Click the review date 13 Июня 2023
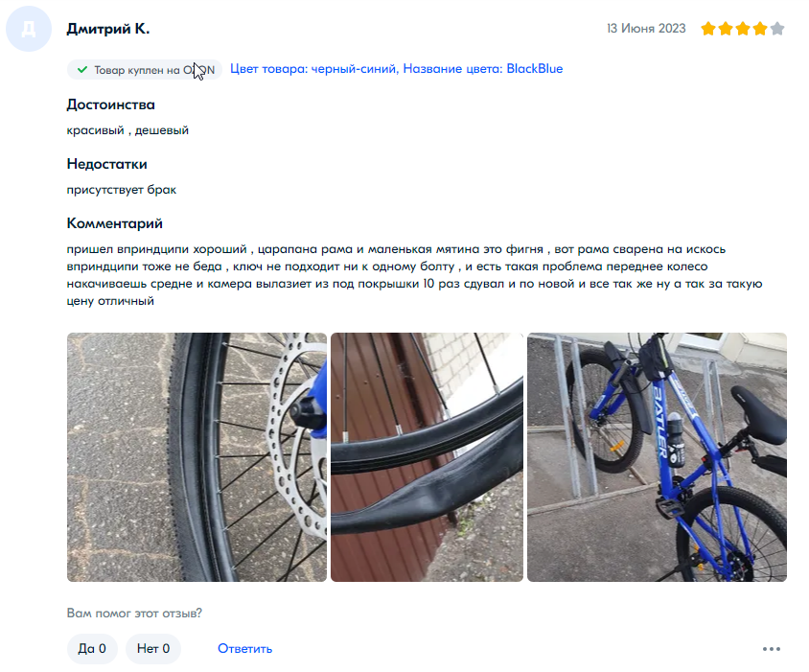The image size is (809, 672). (x=646, y=29)
